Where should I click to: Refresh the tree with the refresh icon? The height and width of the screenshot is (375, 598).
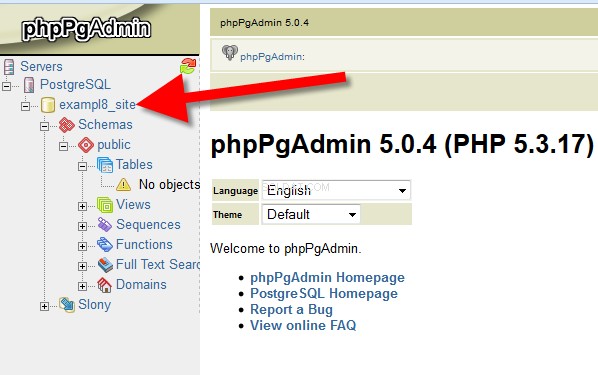[188, 66]
